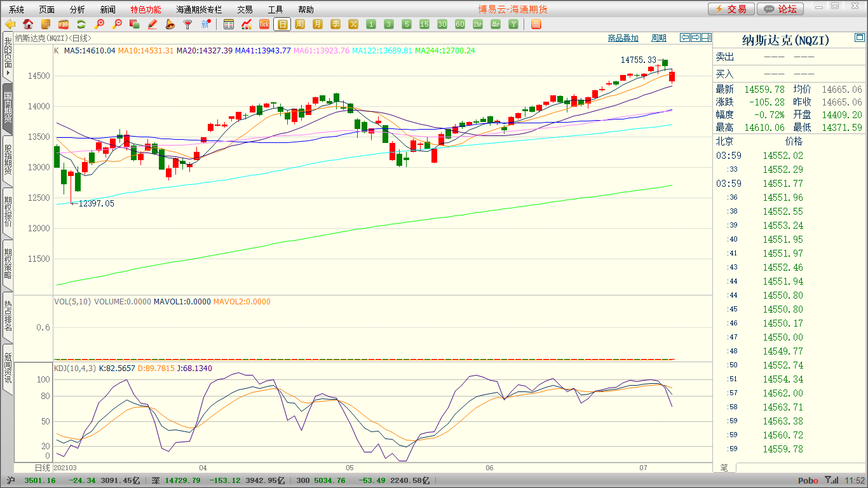Screen dimensions: 868x488
Task: Select the red drawing pencil tool
Action: (x=152, y=24)
